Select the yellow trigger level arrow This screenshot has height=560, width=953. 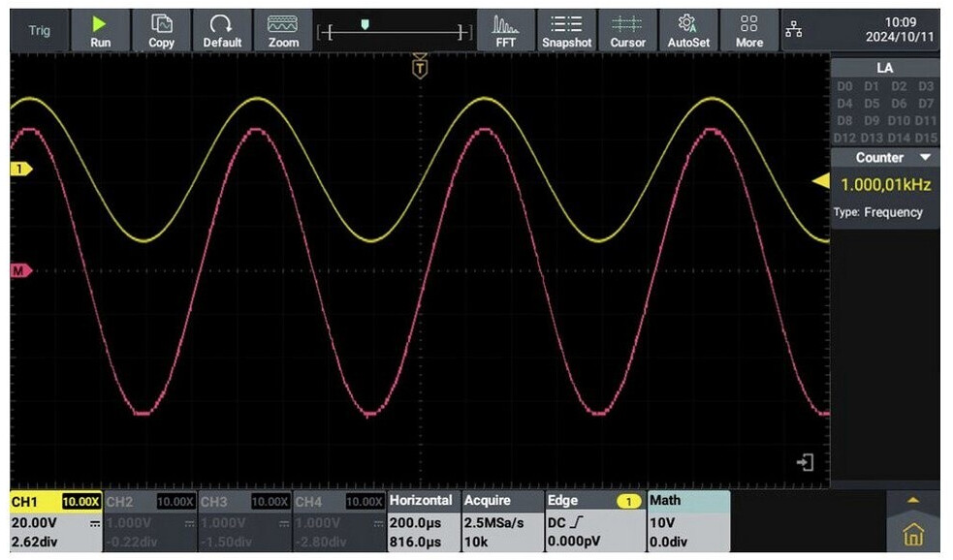(821, 180)
